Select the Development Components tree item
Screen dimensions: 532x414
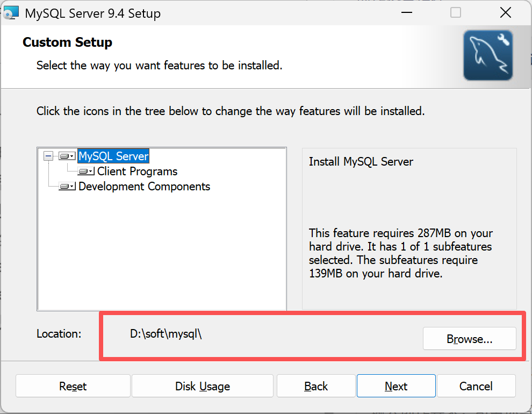pos(144,186)
